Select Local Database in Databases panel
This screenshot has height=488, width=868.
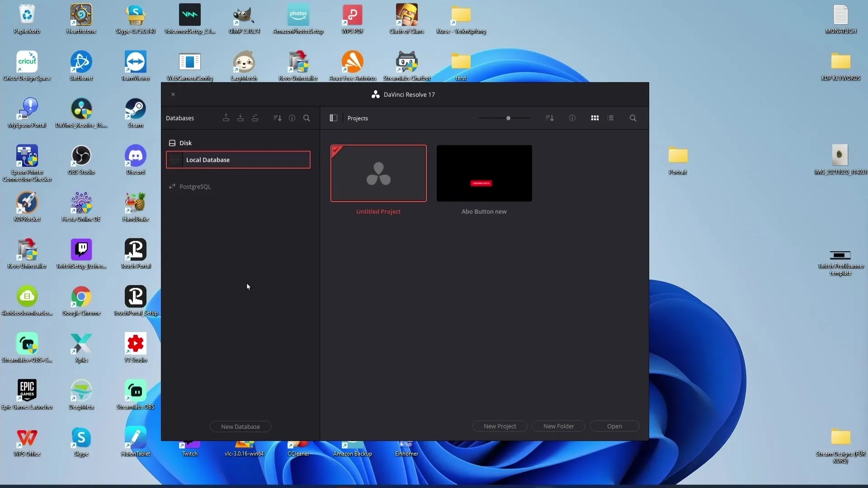click(238, 159)
